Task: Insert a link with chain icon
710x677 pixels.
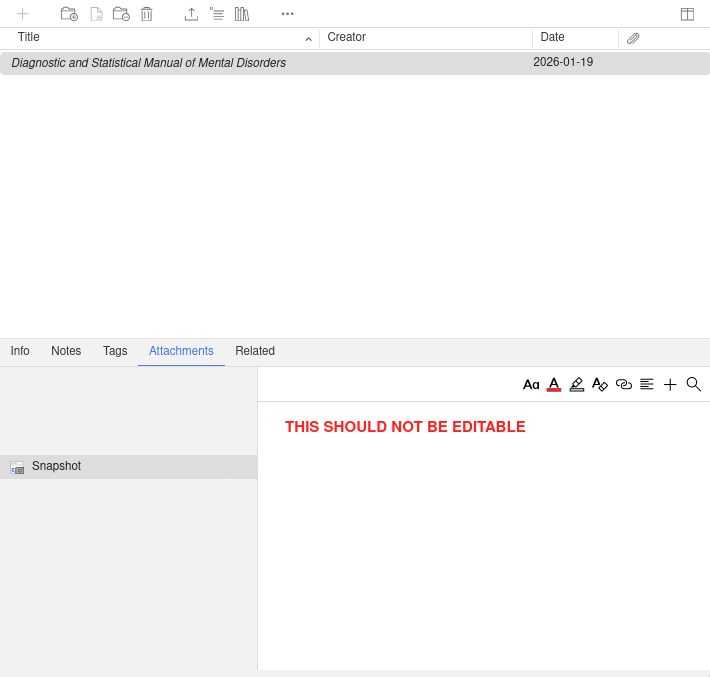Action: pos(624,384)
